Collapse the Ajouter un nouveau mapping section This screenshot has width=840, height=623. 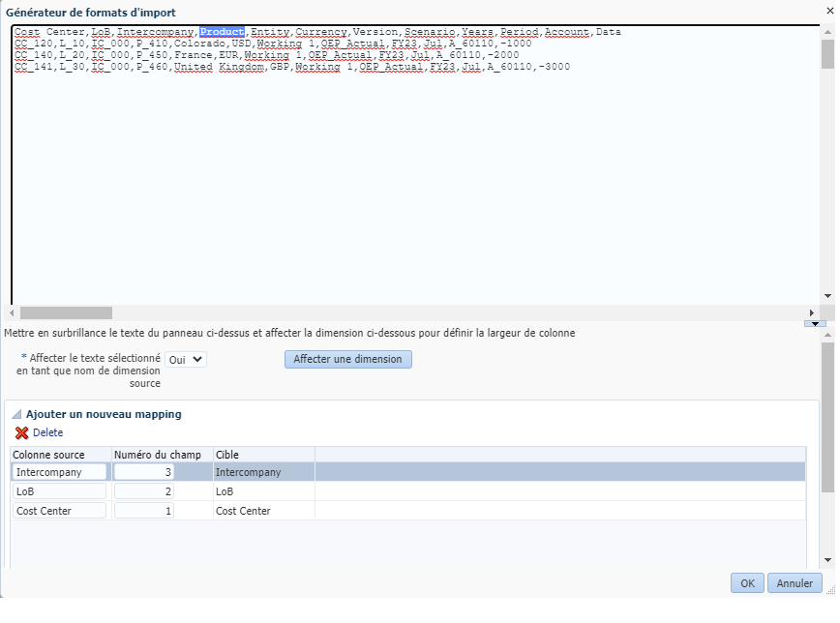[x=16, y=414]
